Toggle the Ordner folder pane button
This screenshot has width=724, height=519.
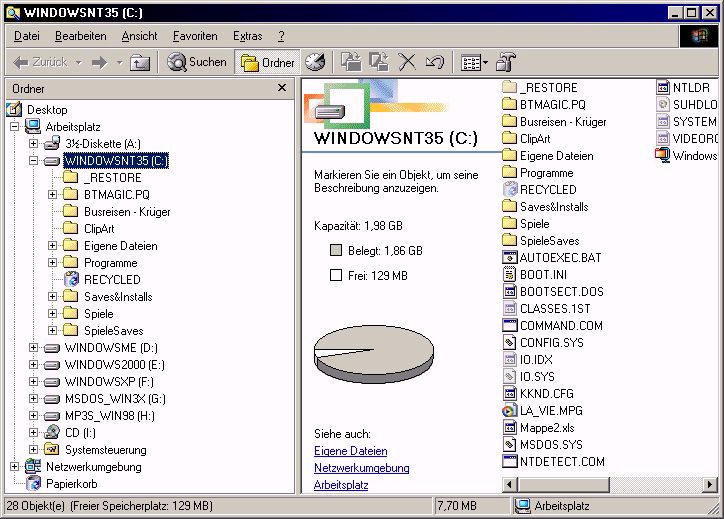coord(267,62)
